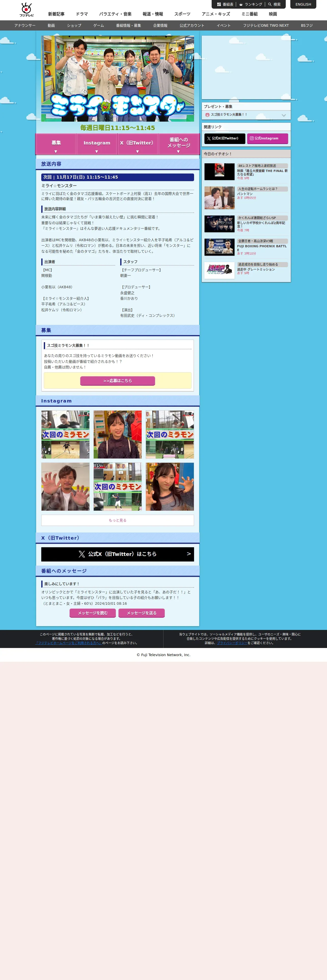This screenshot has height=980, width=327.
Task: Open the 検索 search
Action: [274, 5]
